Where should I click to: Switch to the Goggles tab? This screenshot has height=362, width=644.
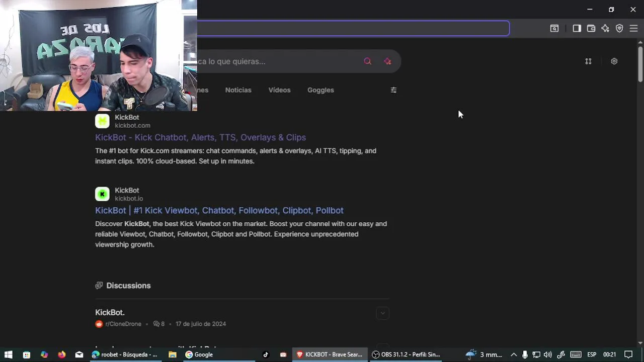[320, 90]
